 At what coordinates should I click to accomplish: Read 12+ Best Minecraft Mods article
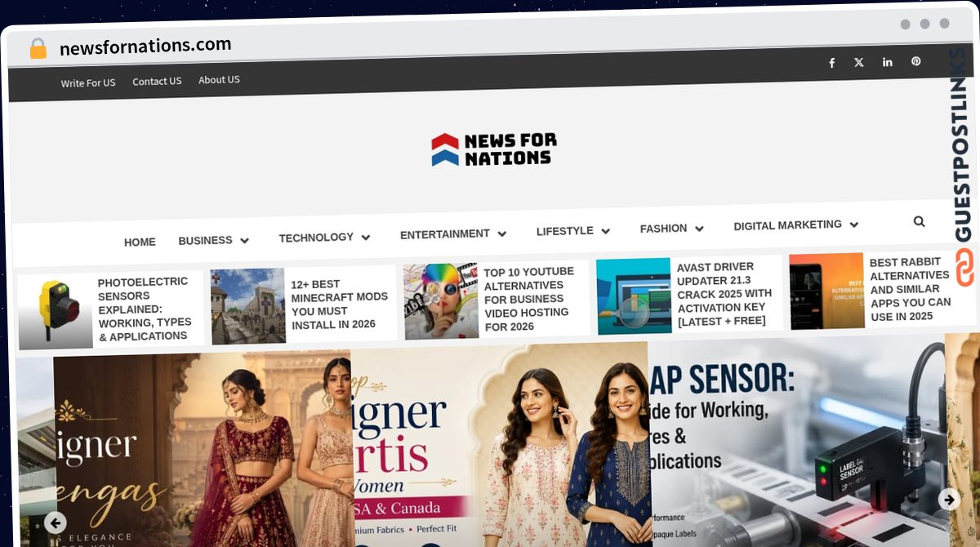pyautogui.click(x=339, y=304)
